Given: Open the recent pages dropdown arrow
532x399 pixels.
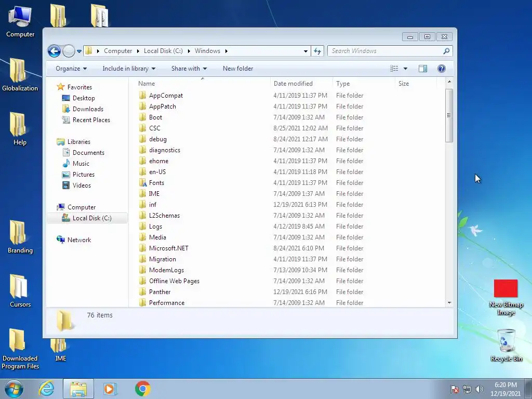Looking at the screenshot, I should pyautogui.click(x=79, y=51).
